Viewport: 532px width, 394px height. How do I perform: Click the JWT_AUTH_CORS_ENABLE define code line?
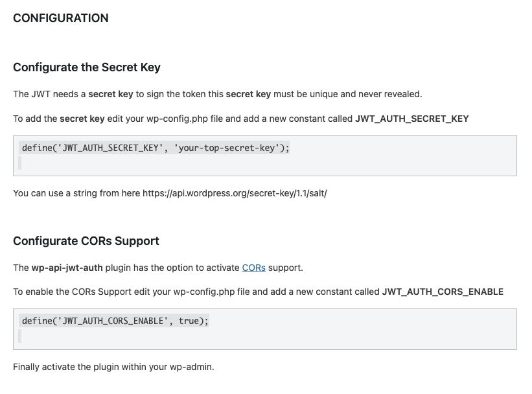point(115,321)
